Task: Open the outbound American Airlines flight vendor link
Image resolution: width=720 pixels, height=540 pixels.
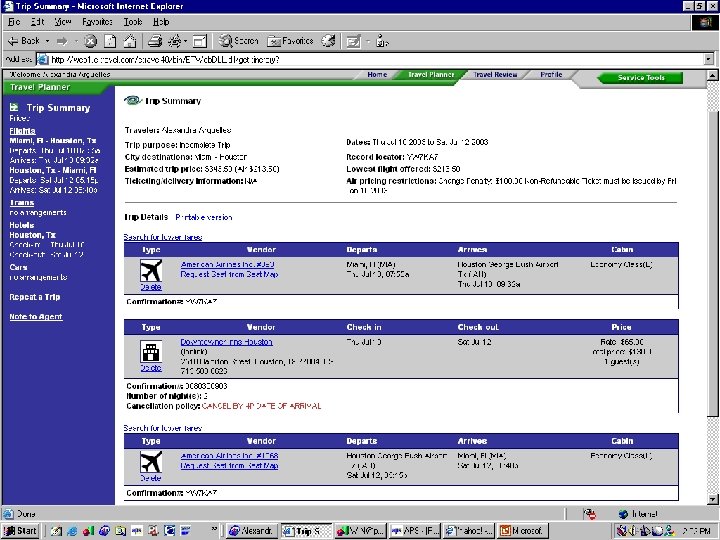Action: coord(228,264)
